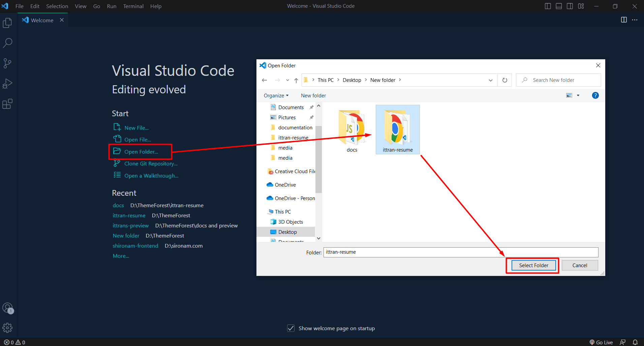Click the Folder name input field
644x346 pixels.
click(x=461, y=252)
